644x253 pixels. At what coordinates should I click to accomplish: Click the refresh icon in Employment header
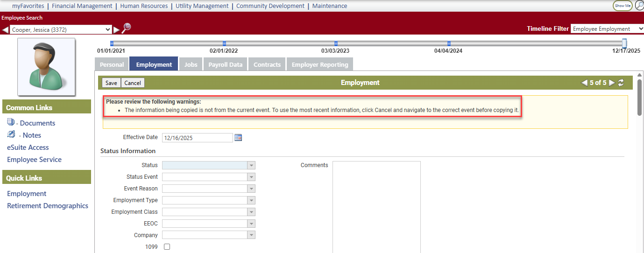[x=621, y=83]
